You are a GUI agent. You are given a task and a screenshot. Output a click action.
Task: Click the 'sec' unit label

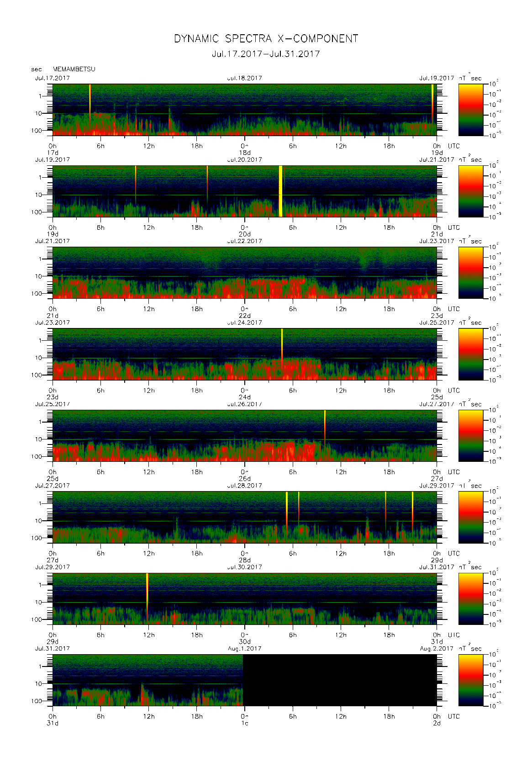click(x=37, y=69)
